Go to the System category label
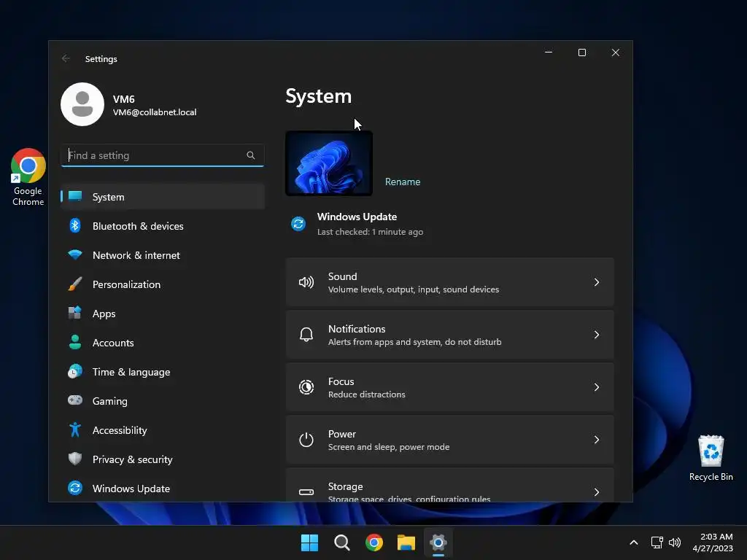The height and width of the screenshot is (560, 747). coord(108,197)
